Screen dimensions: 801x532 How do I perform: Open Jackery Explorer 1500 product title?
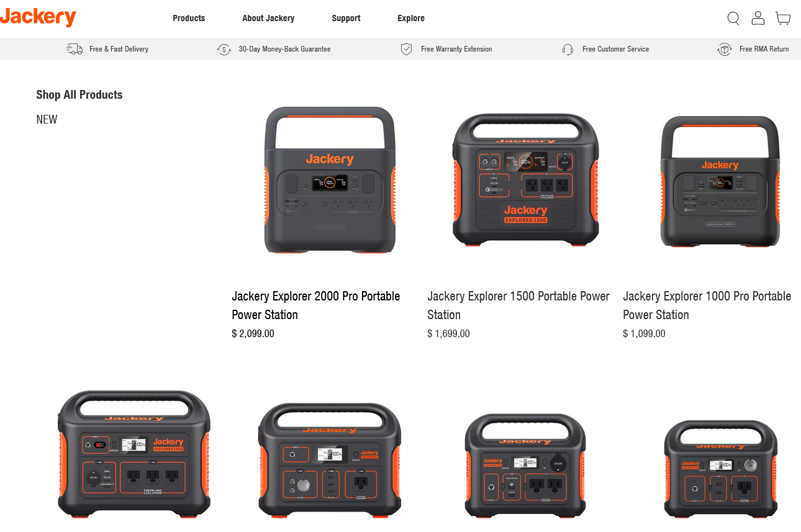point(518,305)
